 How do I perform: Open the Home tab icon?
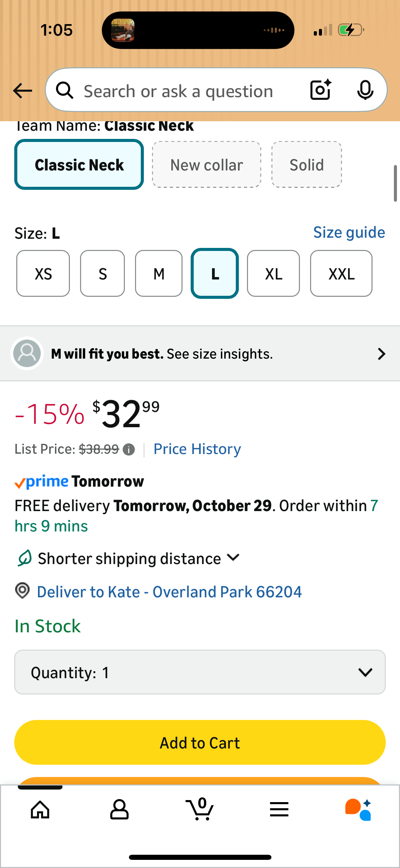coord(40,810)
